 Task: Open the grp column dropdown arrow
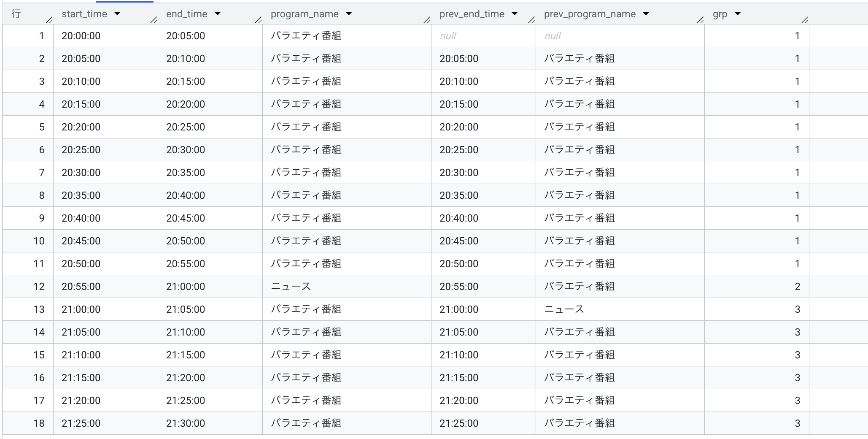[738, 14]
